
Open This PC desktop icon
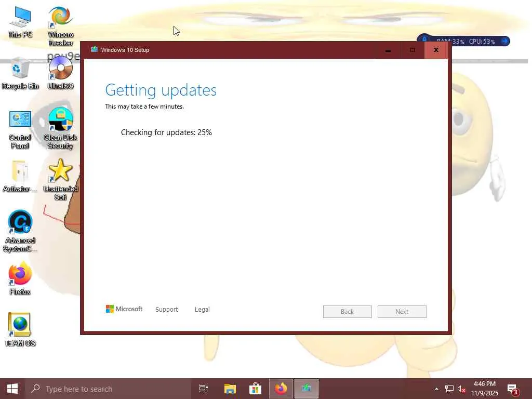(20, 22)
